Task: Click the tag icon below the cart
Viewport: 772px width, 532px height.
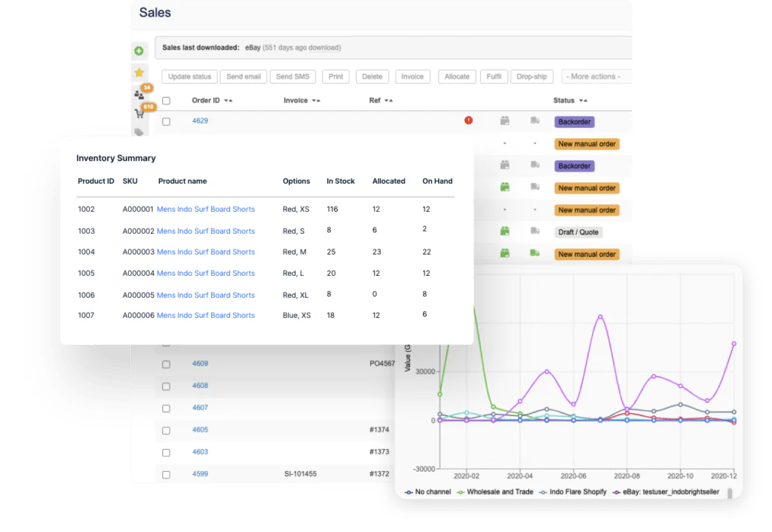Action: pyautogui.click(x=139, y=132)
